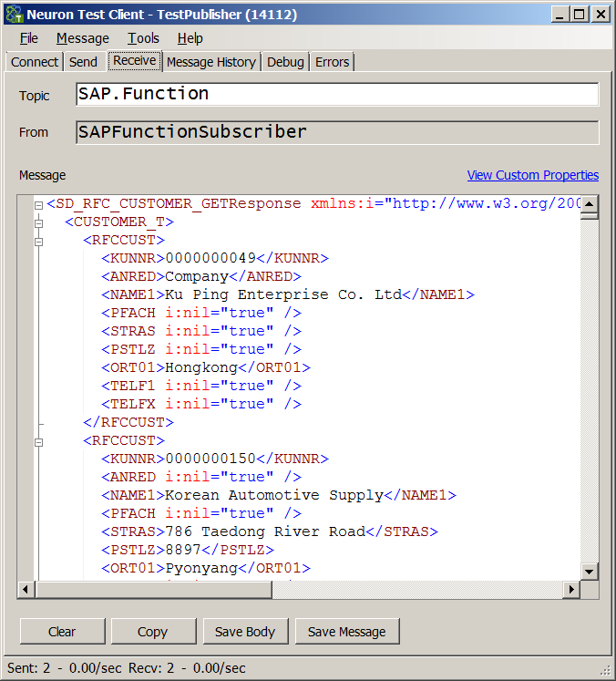Click the Clear button

[62, 632]
